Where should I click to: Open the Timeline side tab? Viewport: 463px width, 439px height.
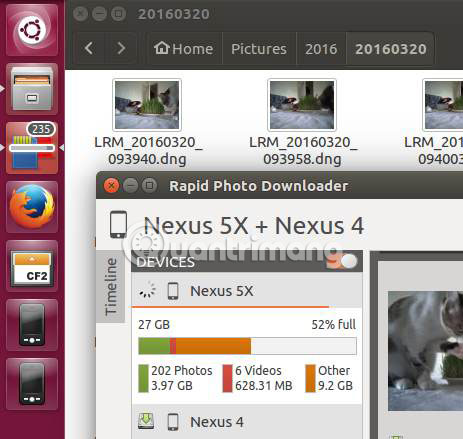pos(110,286)
